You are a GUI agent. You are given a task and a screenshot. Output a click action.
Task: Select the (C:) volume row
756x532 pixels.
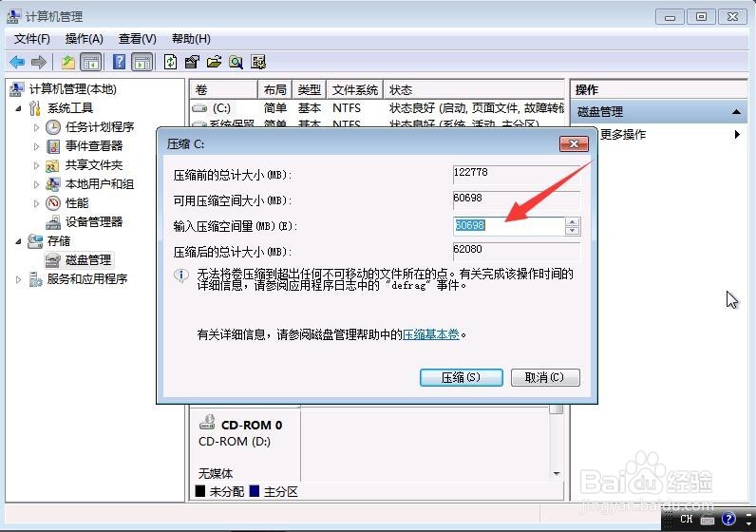[377, 108]
